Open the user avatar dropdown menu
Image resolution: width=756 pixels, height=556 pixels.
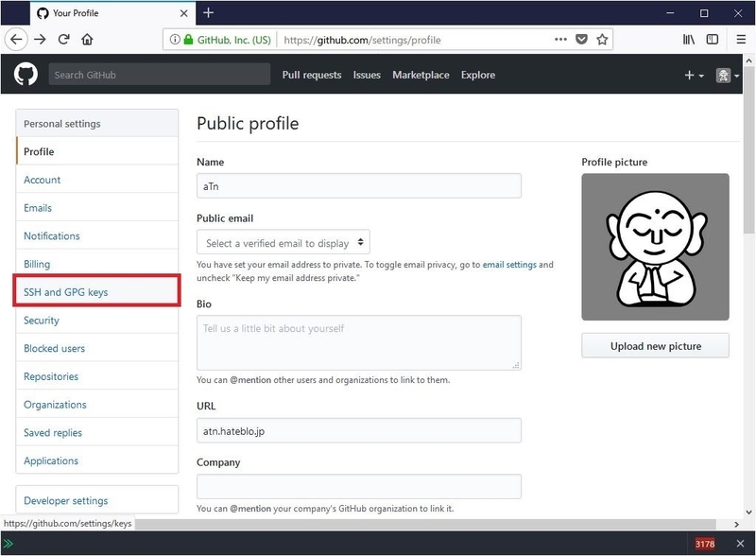tap(728, 76)
